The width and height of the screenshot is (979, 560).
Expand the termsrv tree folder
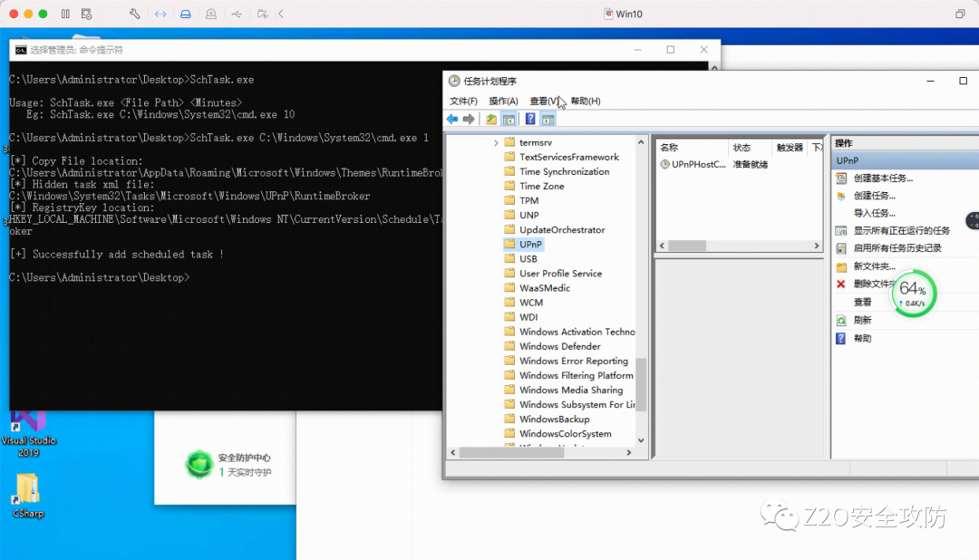pos(496,143)
